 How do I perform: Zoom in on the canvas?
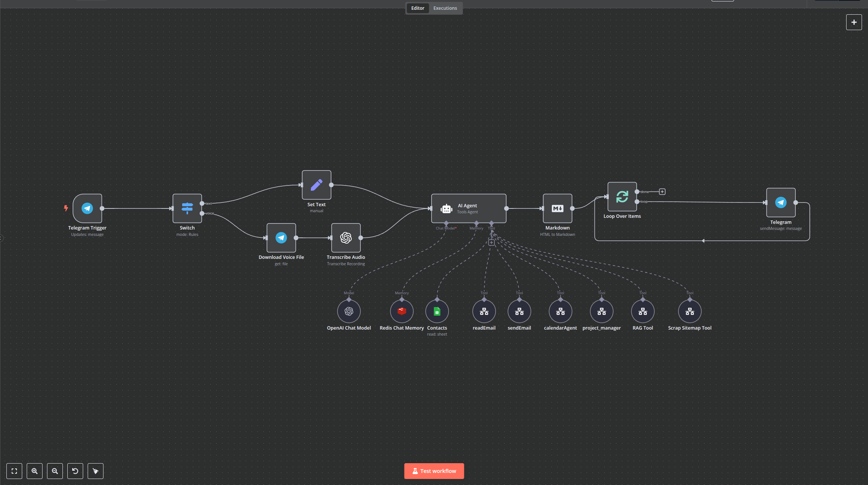(x=35, y=471)
